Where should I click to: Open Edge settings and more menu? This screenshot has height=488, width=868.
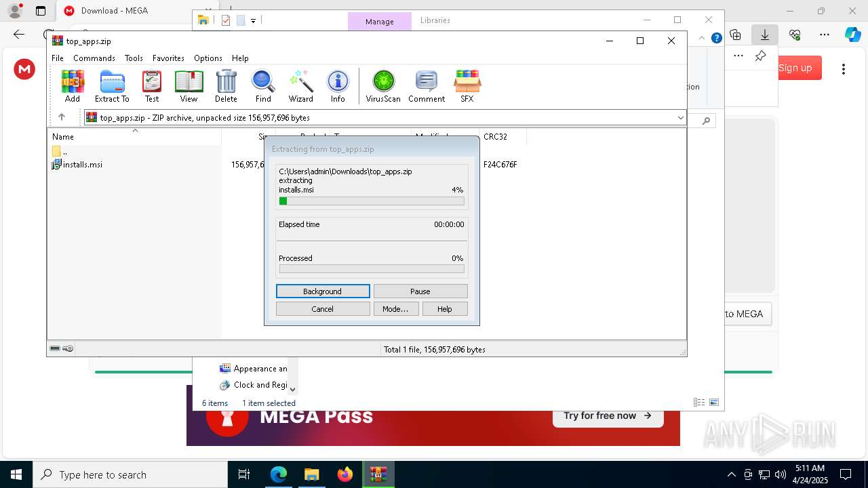point(825,35)
